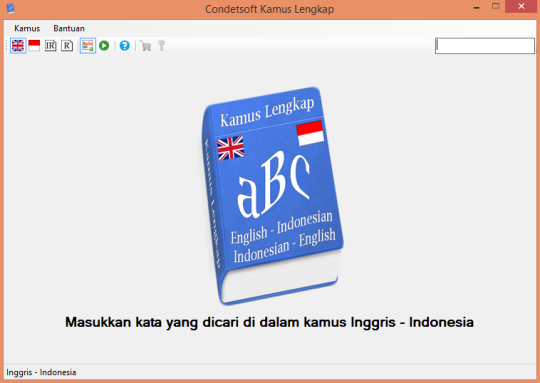The width and height of the screenshot is (540, 383).
Task: Open help with the blue question icon
Action: pyautogui.click(x=125, y=45)
